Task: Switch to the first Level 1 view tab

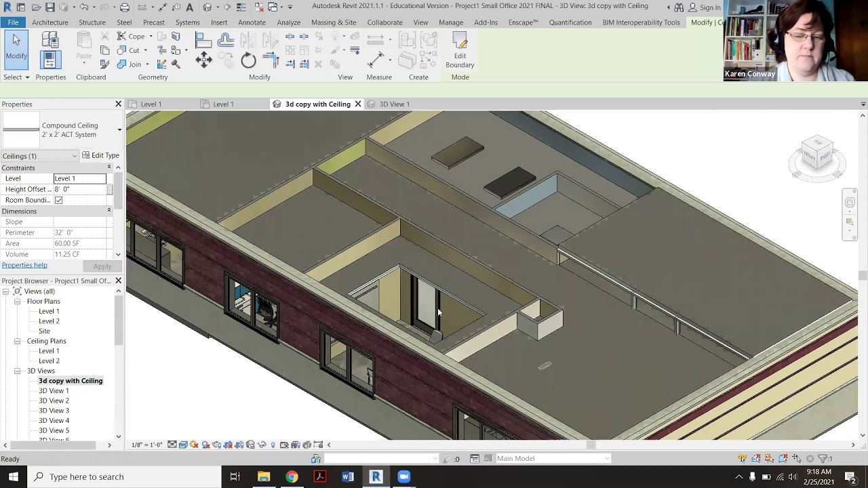Action: pos(151,104)
